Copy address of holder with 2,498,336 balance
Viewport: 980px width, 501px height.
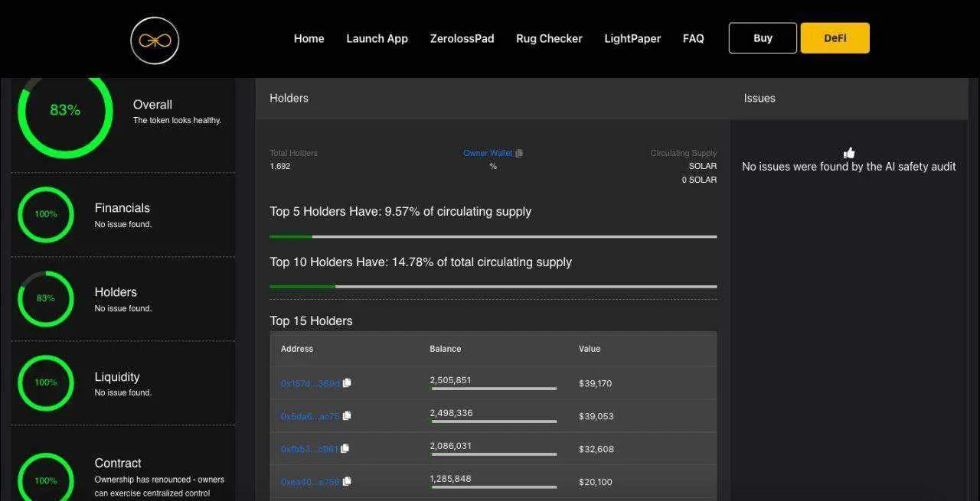[347, 416]
